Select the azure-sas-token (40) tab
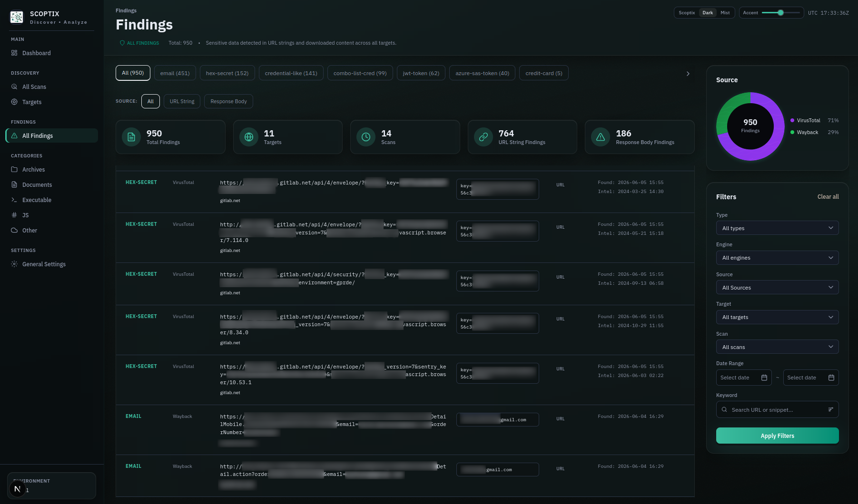This screenshot has height=504, width=858. 482,73
